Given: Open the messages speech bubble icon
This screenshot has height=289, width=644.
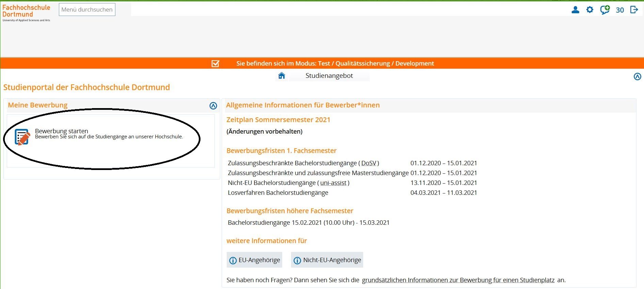Looking at the screenshot, I should [x=605, y=10].
